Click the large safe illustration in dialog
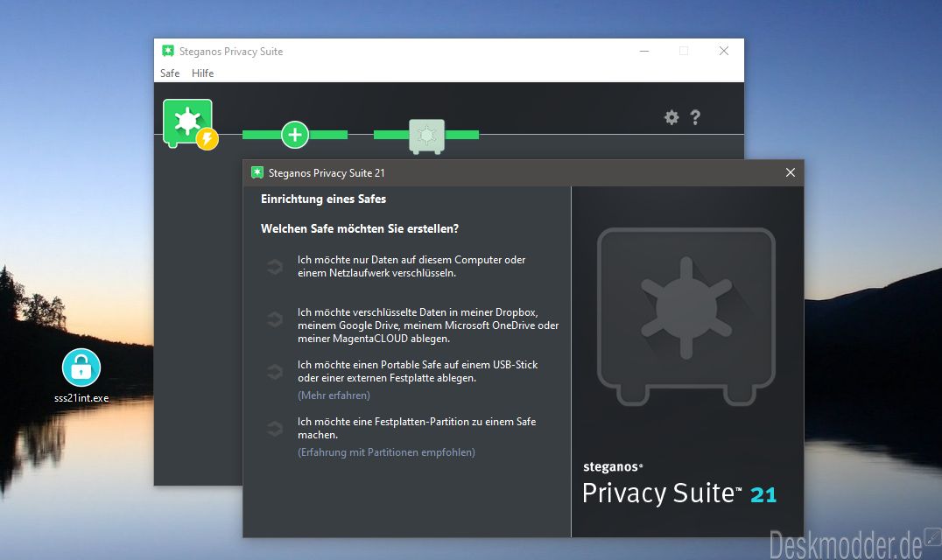The image size is (942, 560). coord(686,317)
